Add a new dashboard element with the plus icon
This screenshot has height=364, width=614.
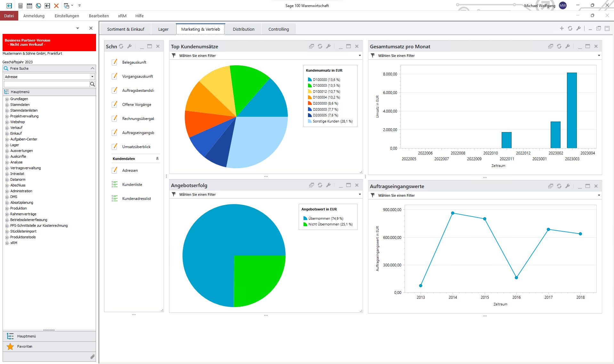pos(561,28)
